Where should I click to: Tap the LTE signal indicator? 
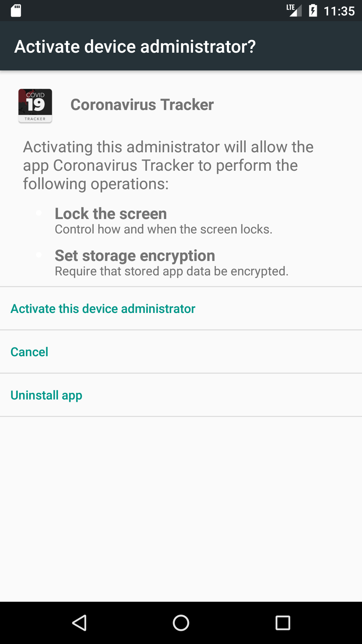click(x=293, y=10)
